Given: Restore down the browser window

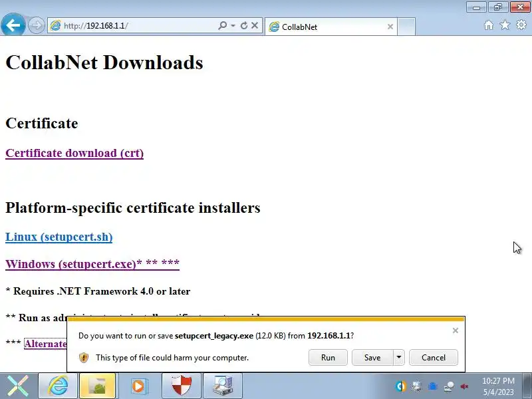Looking at the screenshot, I should (497, 7).
